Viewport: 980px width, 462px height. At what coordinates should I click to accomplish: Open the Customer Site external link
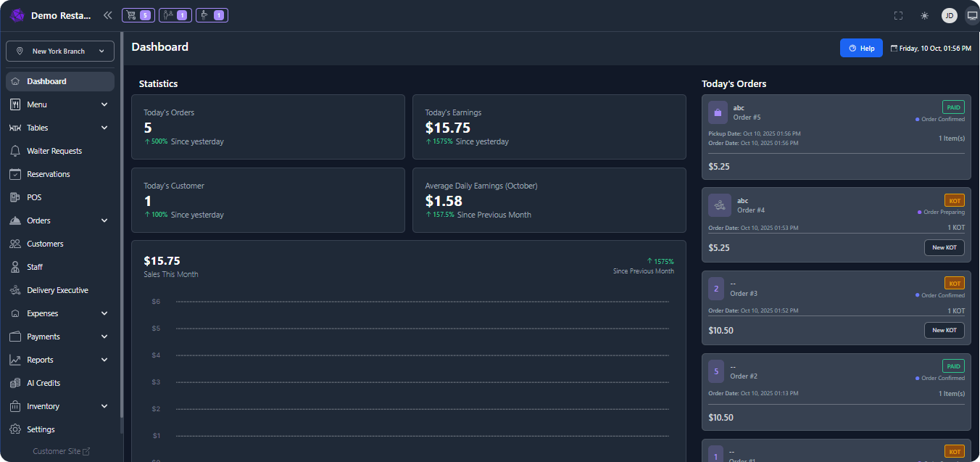click(61, 451)
